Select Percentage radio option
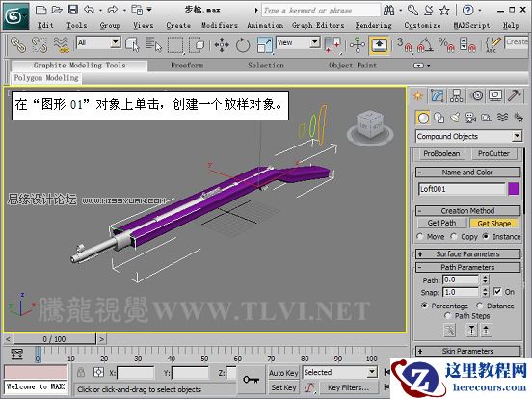Viewport: 532px width, 399px height. (x=424, y=306)
